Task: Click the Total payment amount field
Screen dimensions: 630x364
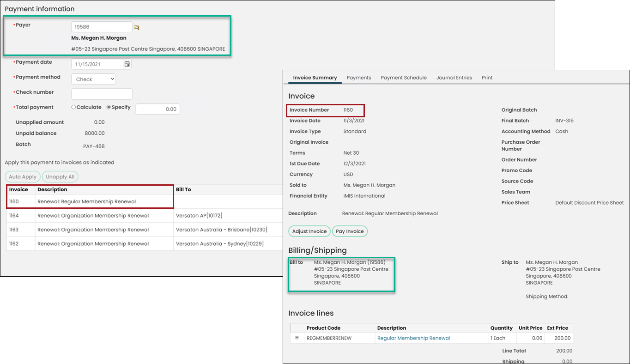Action: [x=157, y=109]
